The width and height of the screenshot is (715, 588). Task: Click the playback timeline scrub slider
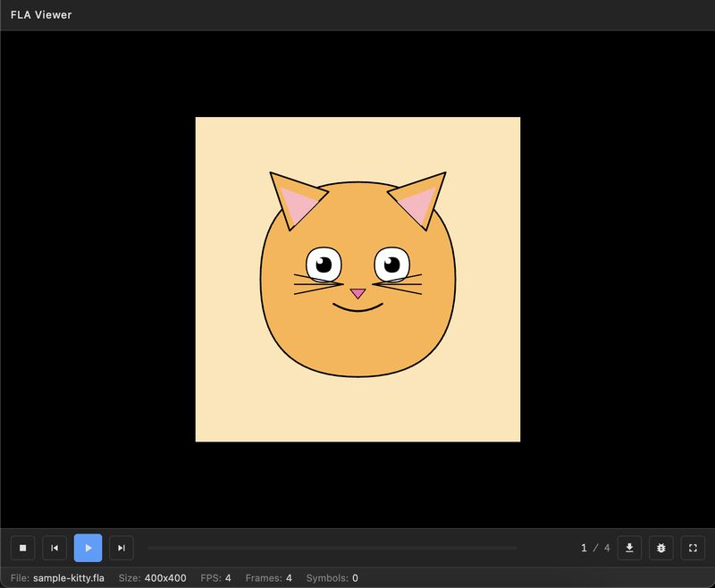tap(333, 548)
